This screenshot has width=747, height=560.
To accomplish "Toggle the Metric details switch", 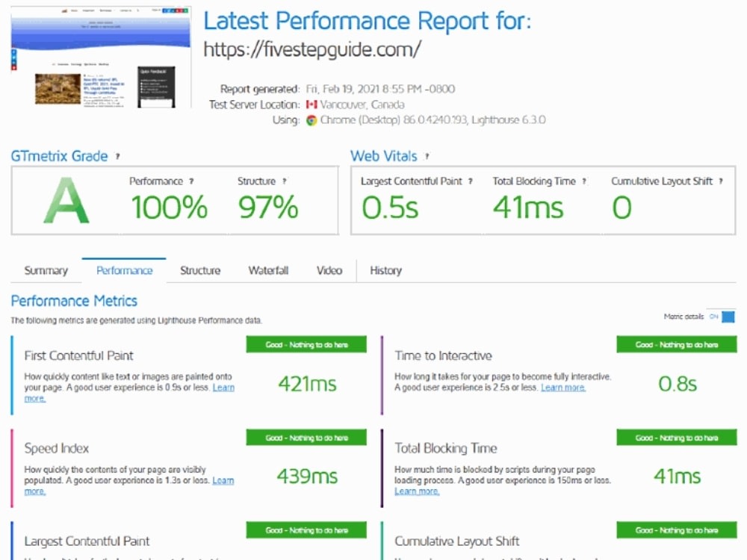I will [x=722, y=317].
